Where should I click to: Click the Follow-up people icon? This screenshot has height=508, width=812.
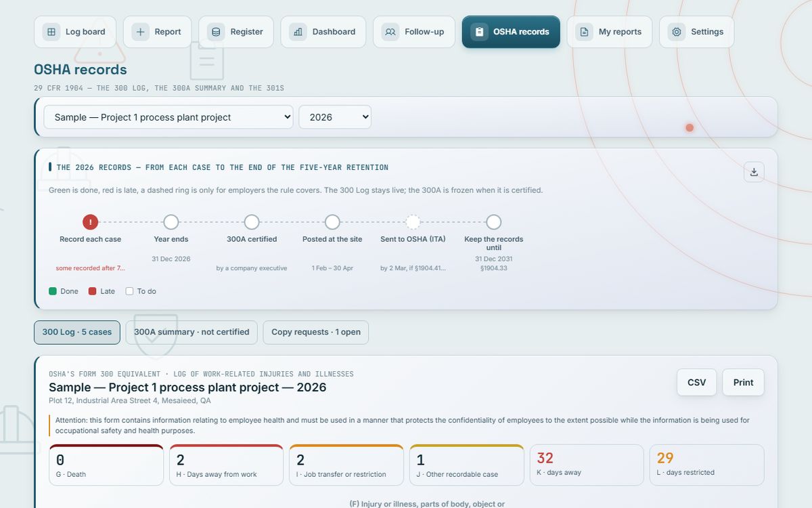point(390,32)
